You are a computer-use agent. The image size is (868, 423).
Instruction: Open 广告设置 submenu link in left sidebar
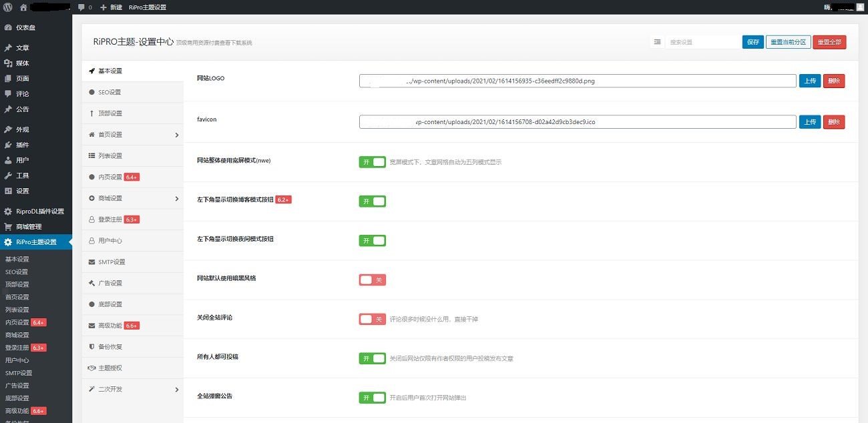[17, 386]
